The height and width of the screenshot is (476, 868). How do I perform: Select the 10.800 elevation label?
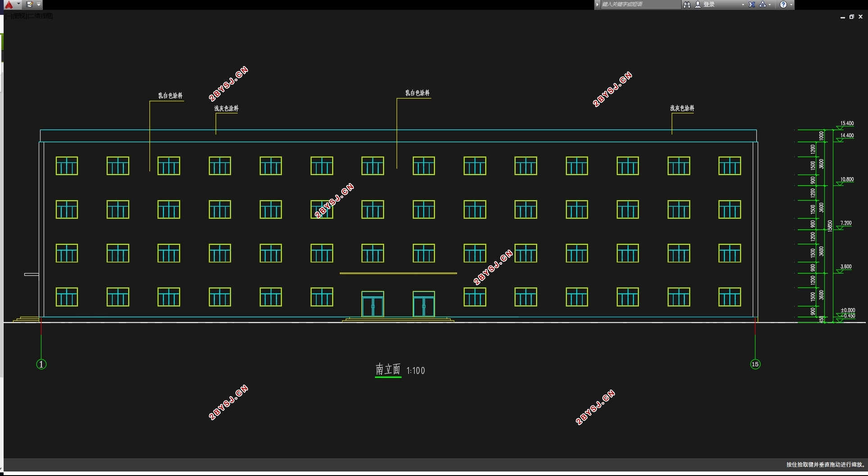click(847, 180)
